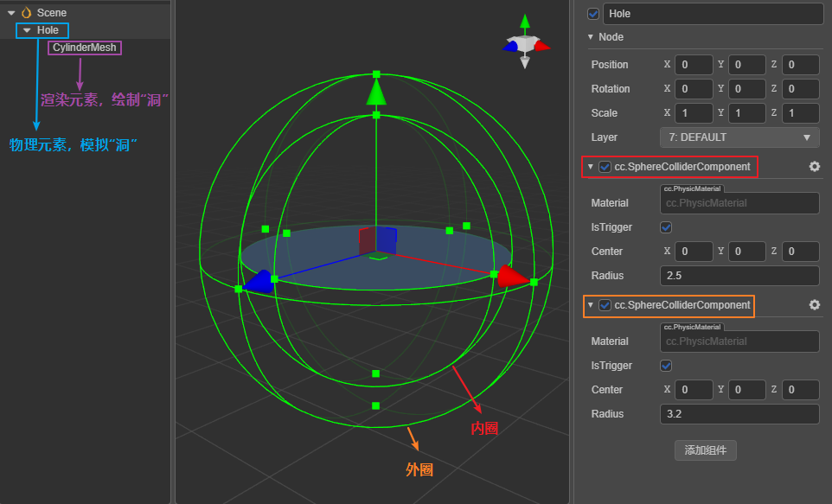Click Center Z field of the Radius 3.2 collider
The width and height of the screenshot is (832, 504).
click(801, 390)
